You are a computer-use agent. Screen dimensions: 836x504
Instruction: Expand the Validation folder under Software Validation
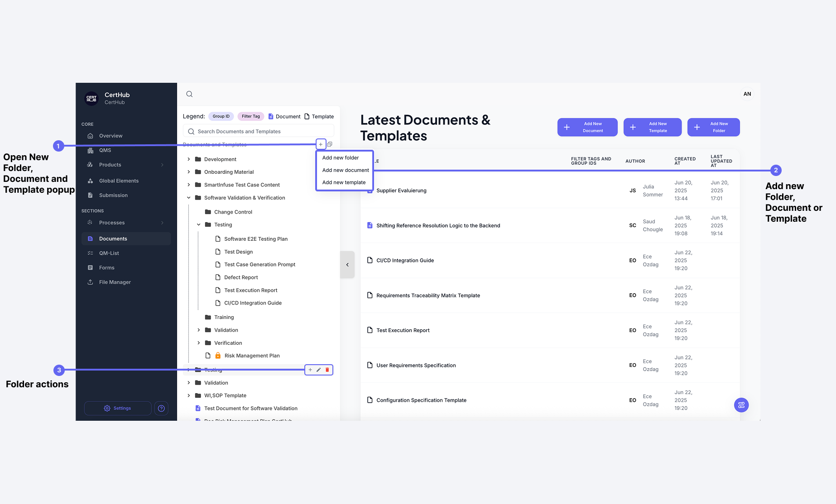point(198,330)
